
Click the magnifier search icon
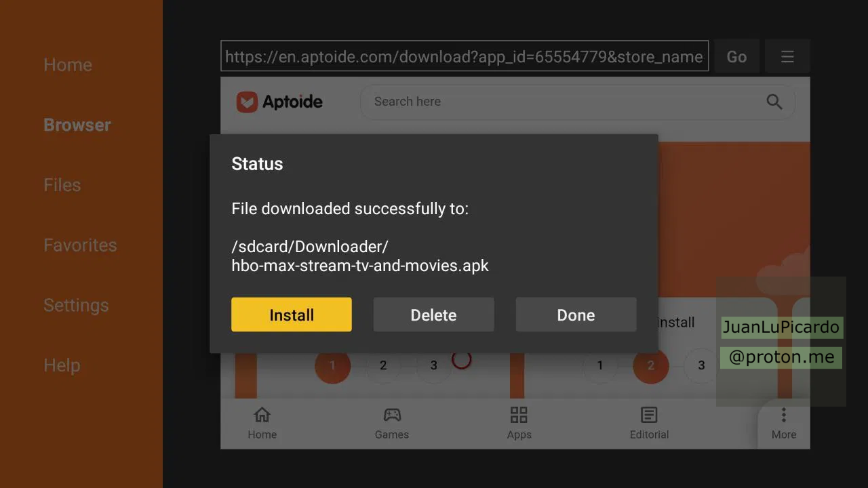pos(774,102)
